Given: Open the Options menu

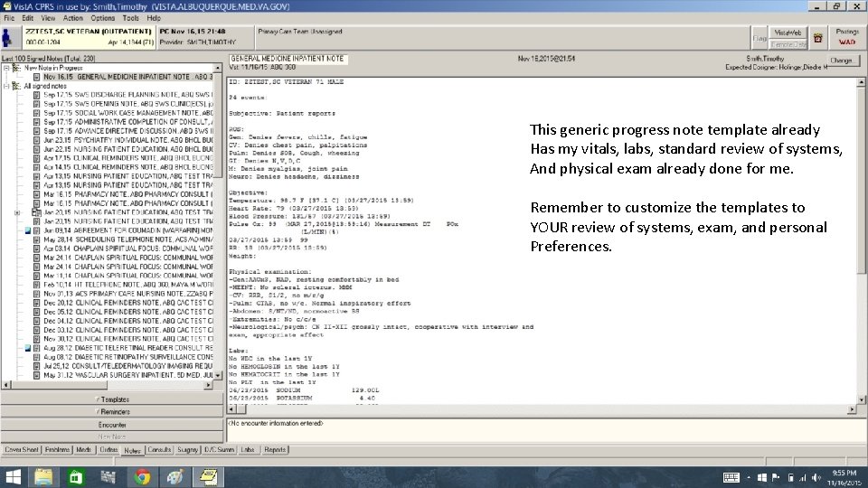Looking at the screenshot, I should (x=102, y=18).
